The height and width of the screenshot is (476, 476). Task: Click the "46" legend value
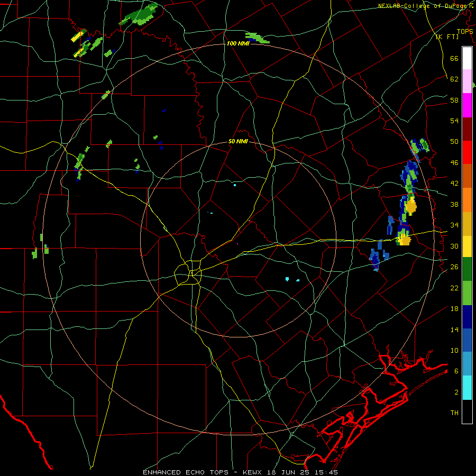(454, 162)
